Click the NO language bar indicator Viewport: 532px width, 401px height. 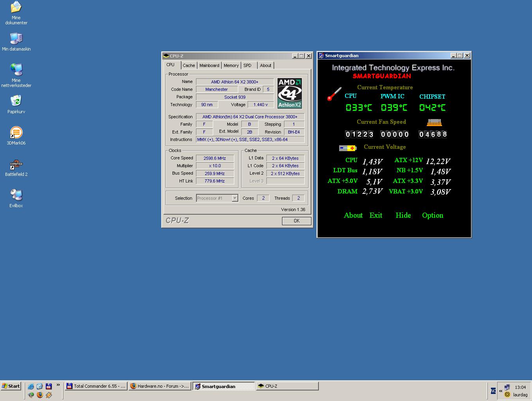[x=493, y=391]
